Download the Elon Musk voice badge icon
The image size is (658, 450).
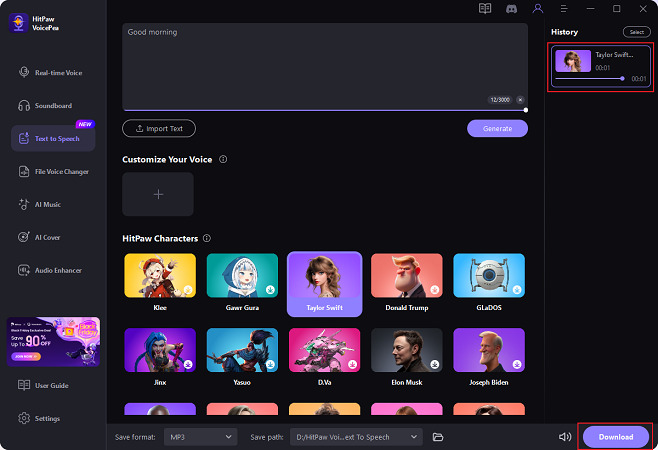click(435, 364)
